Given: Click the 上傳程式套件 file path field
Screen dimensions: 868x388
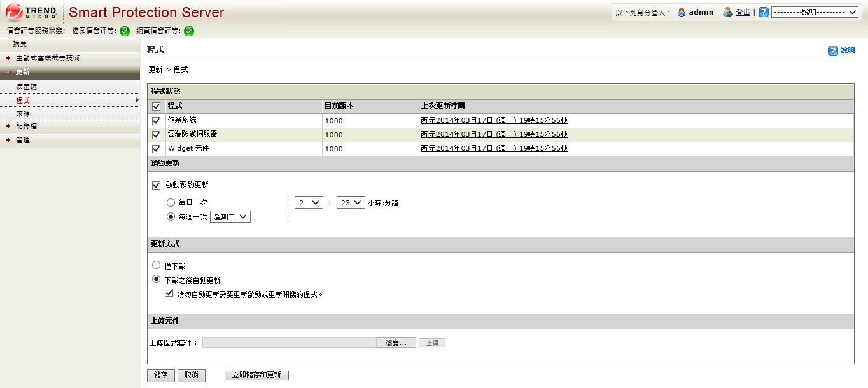Looking at the screenshot, I should (x=290, y=343).
